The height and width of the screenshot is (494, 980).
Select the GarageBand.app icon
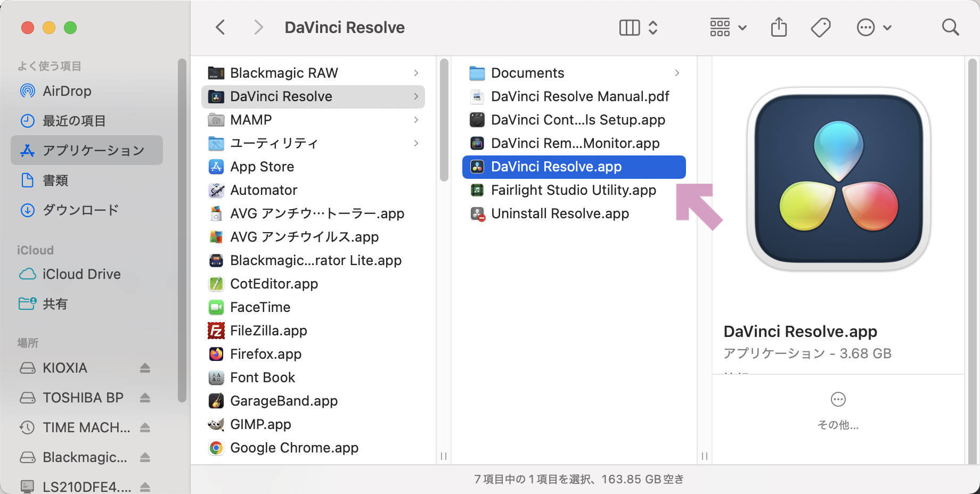(x=216, y=401)
